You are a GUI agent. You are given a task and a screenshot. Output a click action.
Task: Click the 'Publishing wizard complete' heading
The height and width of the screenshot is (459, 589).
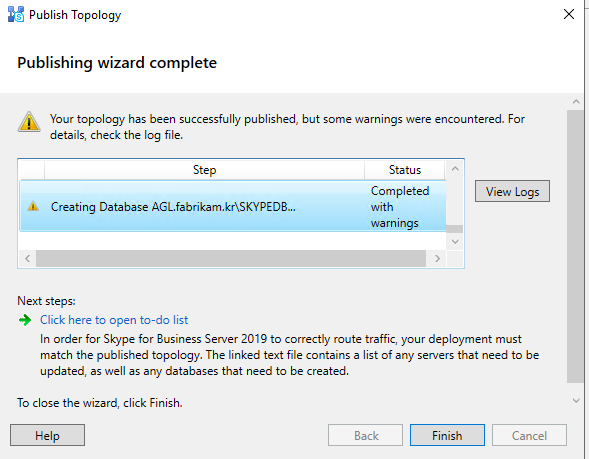tap(117, 62)
